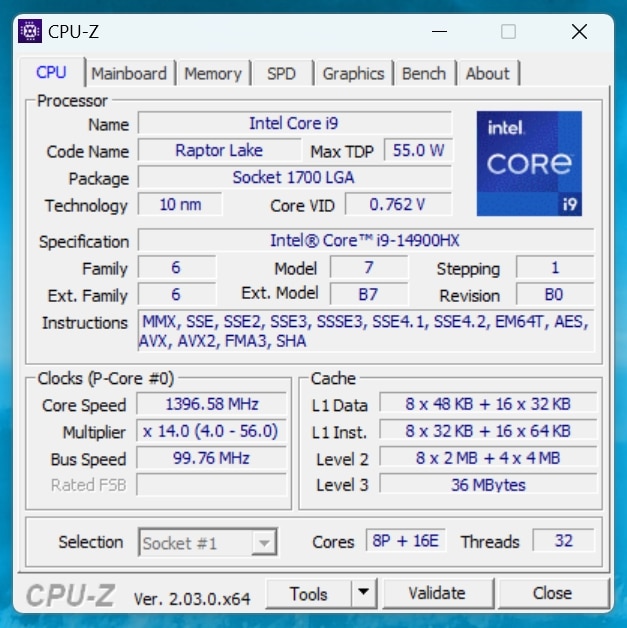Open the Bench tab
The width and height of the screenshot is (627, 628).
click(x=424, y=74)
